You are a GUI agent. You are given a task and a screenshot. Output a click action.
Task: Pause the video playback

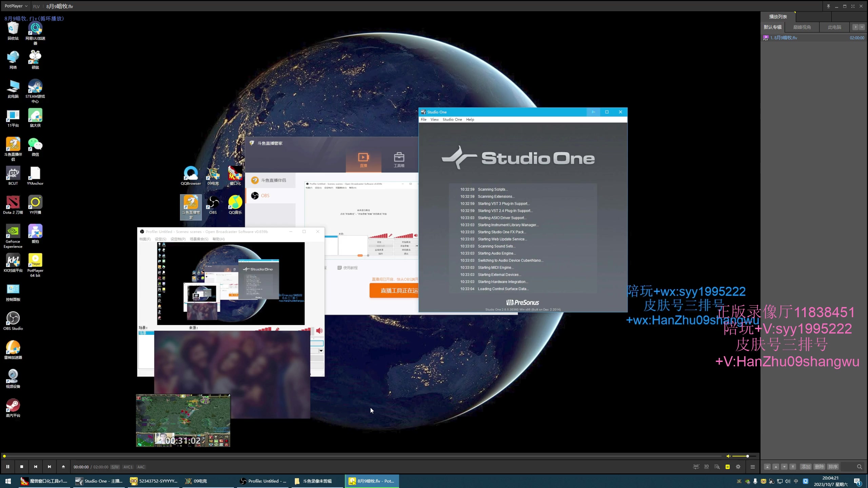7,467
